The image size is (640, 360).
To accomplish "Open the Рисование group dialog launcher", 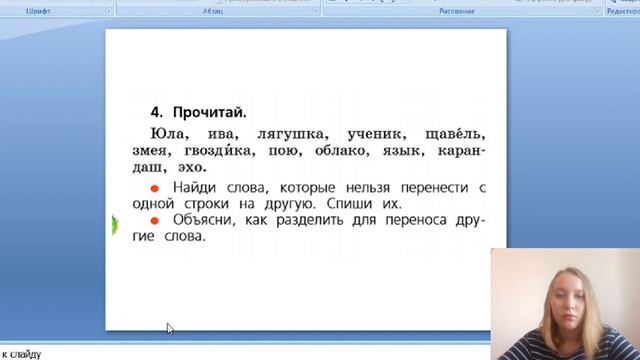I will click(597, 11).
